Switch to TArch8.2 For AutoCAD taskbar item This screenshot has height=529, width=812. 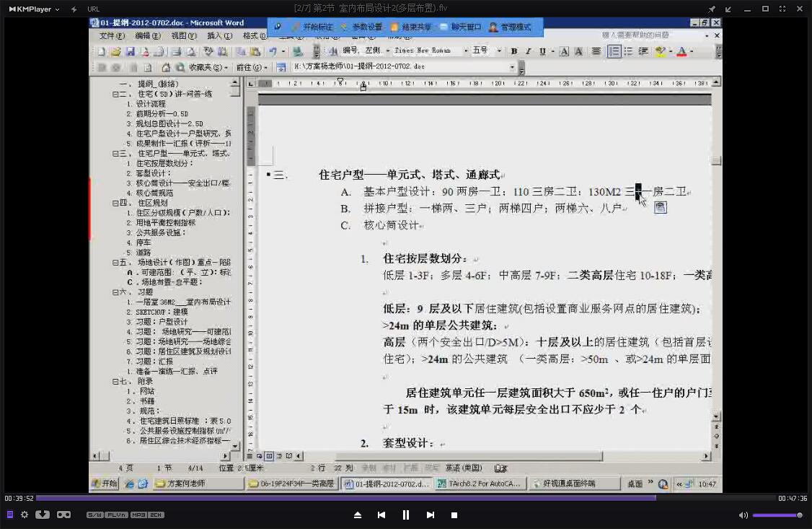pos(480,484)
